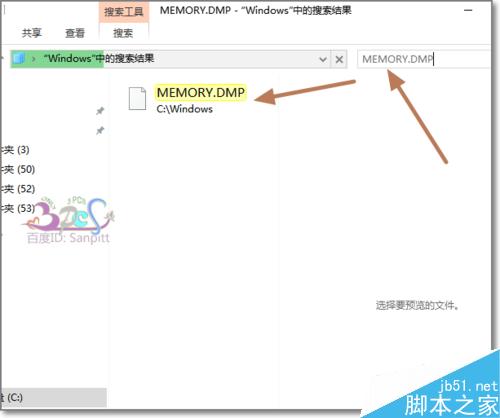Open the 搜索工具 contextual tab
500x418 pixels.
(x=124, y=12)
